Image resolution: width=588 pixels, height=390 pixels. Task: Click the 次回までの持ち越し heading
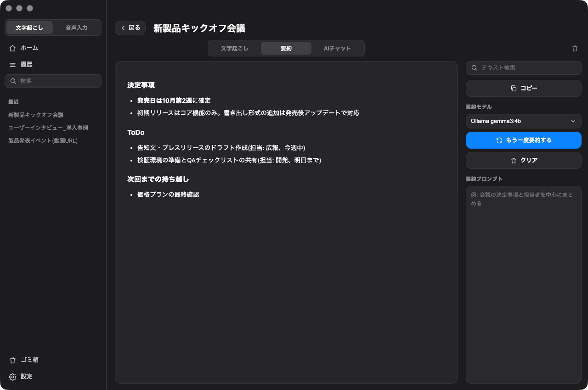pyautogui.click(x=158, y=179)
